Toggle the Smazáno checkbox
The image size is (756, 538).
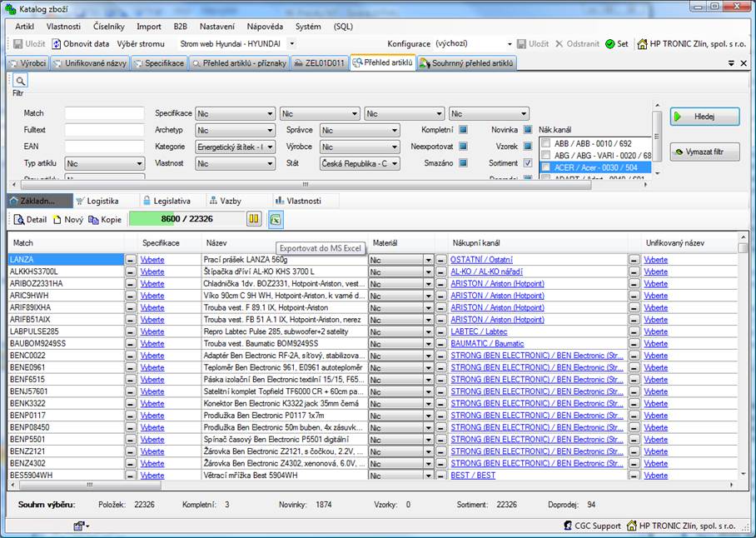[463, 163]
